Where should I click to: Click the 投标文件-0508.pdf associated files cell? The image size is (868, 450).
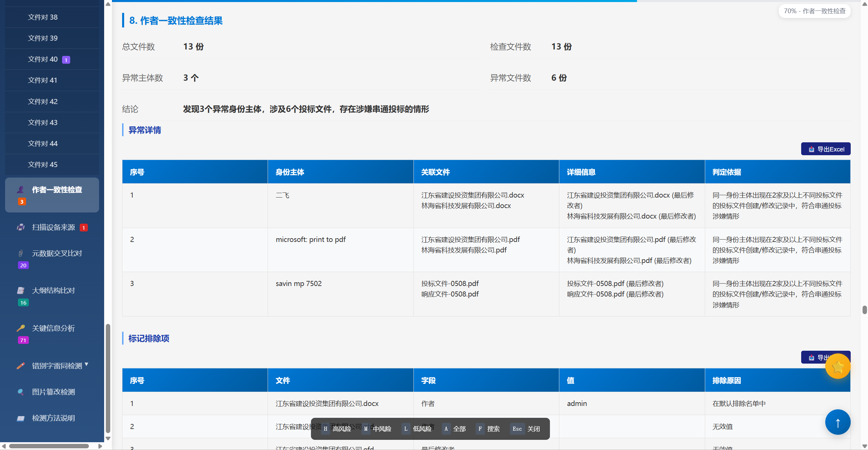tap(486, 294)
